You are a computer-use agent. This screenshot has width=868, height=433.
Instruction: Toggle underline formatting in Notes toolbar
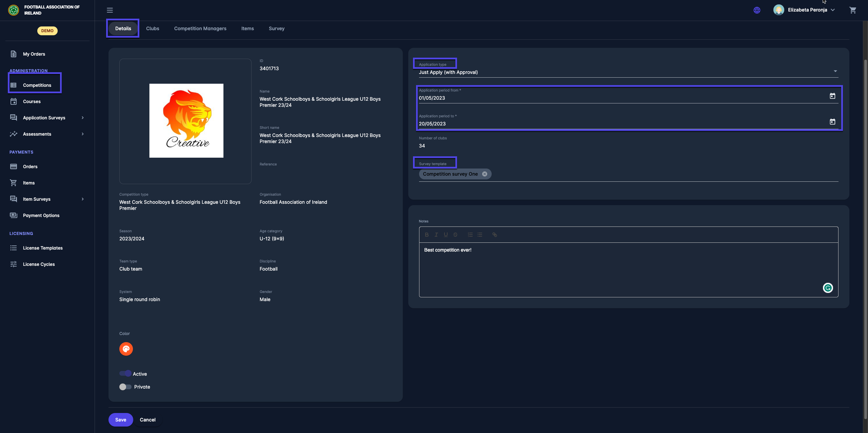[446, 235]
